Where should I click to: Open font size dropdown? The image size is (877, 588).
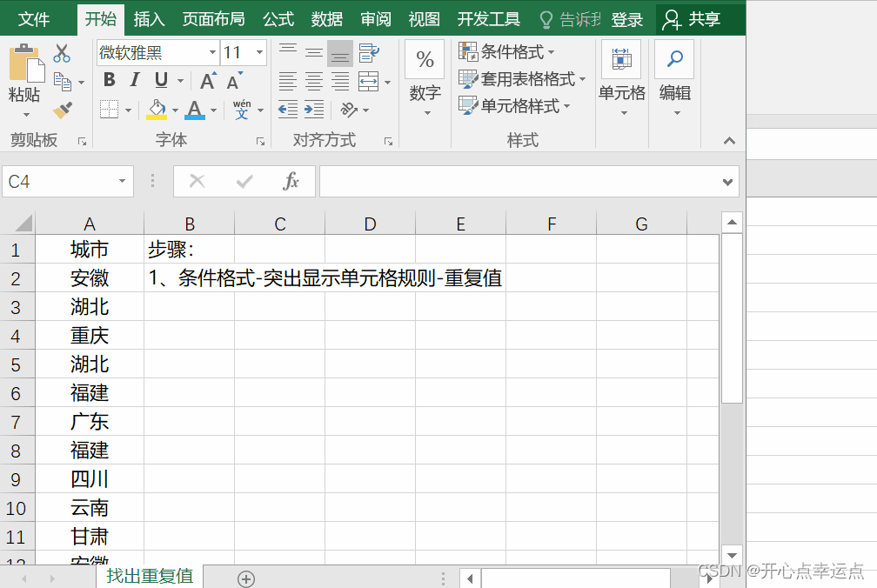tap(259, 52)
